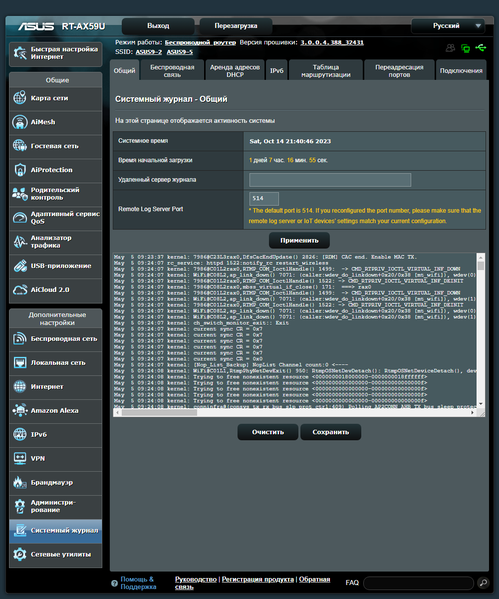Image resolution: width=499 pixels, height=599 pixels.
Task: Click the log horizontal scrollbar right arrow
Action: pos(473,413)
